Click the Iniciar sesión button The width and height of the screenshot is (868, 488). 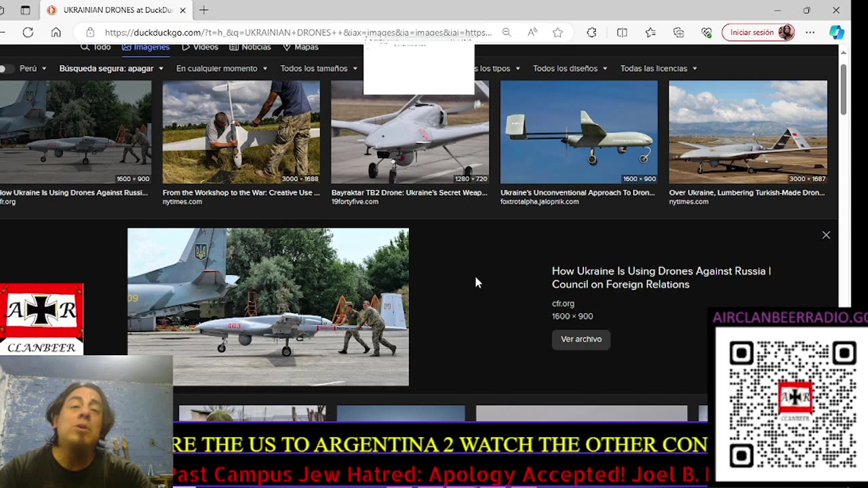pos(758,33)
